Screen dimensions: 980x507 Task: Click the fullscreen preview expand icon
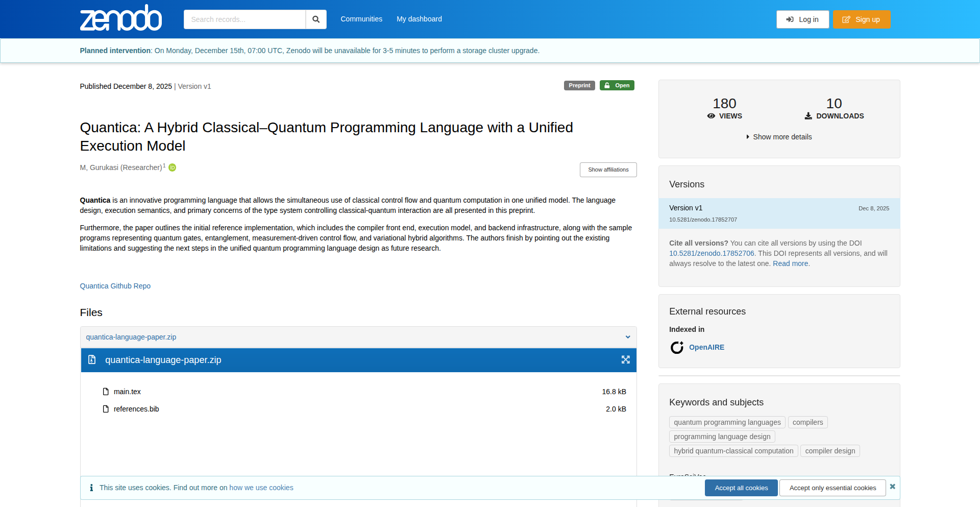[625, 360]
